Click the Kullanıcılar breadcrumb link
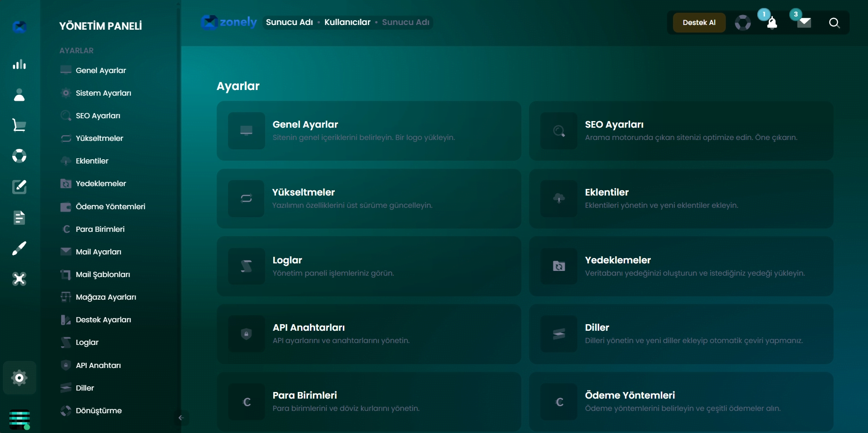 click(x=347, y=22)
